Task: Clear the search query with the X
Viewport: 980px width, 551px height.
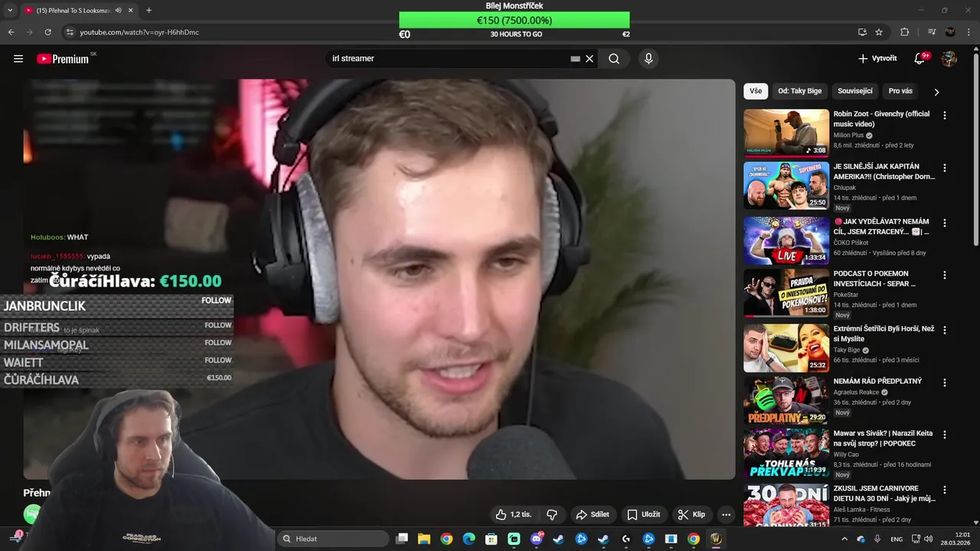Action: click(x=590, y=59)
